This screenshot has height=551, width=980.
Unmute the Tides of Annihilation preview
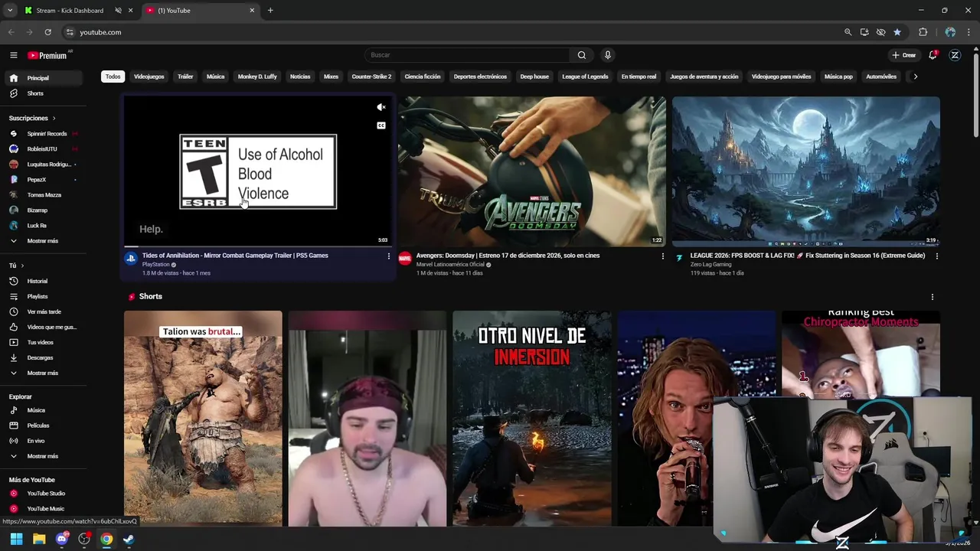(x=381, y=108)
